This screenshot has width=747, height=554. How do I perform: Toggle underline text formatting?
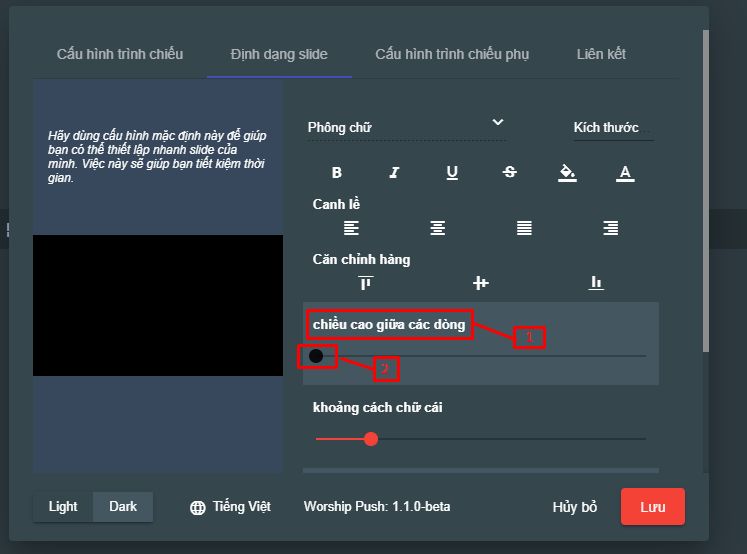452,172
